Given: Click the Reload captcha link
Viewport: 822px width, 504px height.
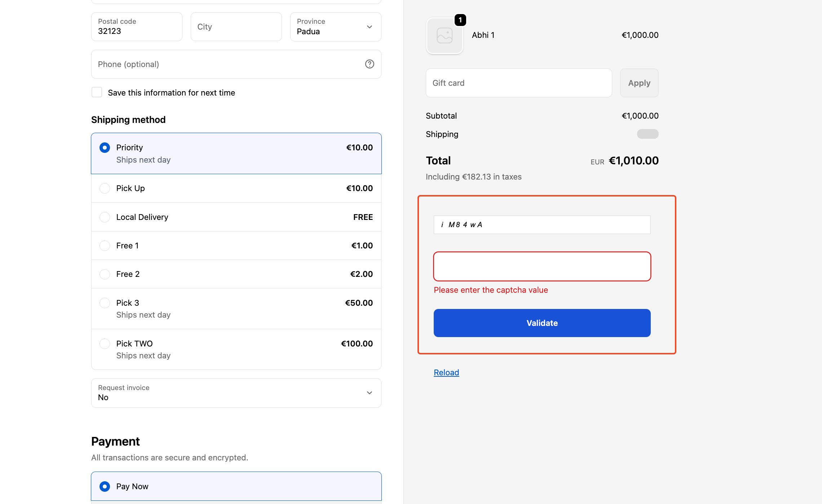Looking at the screenshot, I should click(446, 372).
